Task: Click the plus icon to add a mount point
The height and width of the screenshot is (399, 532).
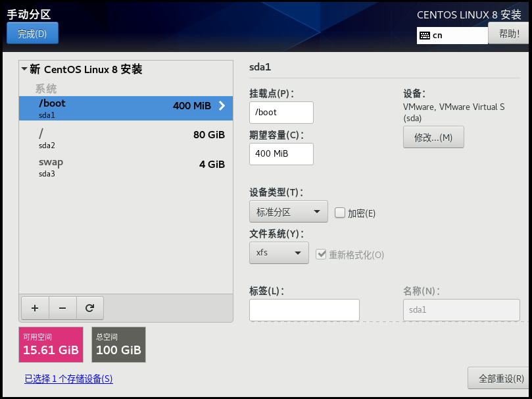Action: tap(35, 308)
